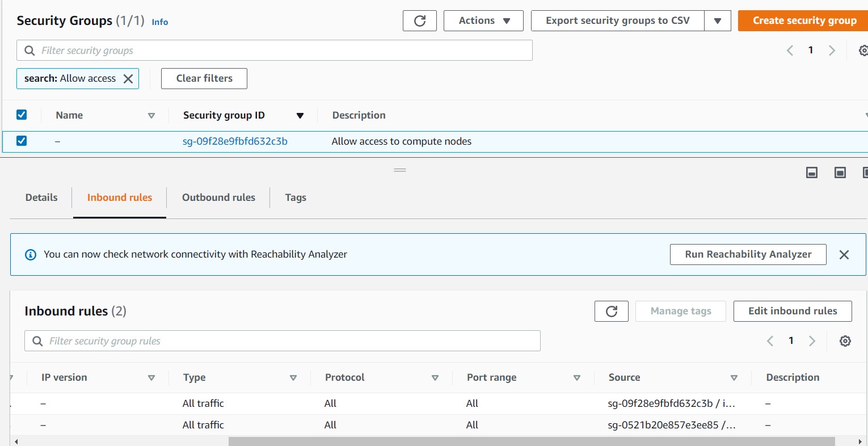Open the Tags tab
The image size is (868, 446).
[x=296, y=197]
